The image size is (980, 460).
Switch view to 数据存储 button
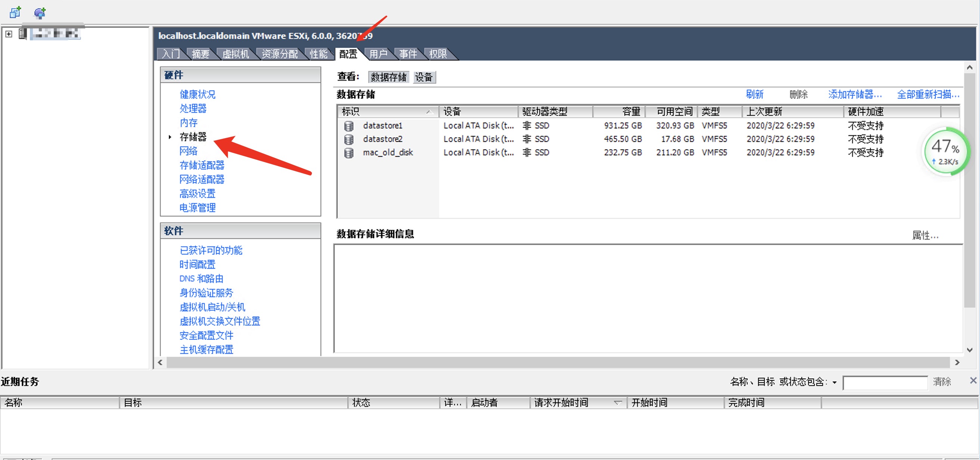pos(388,77)
